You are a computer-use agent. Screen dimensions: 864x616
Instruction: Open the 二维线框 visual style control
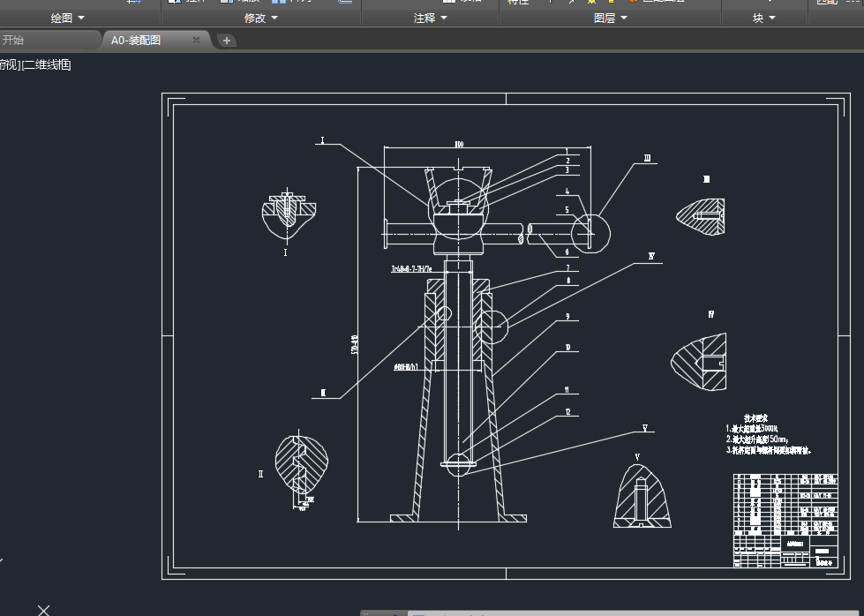[x=46, y=64]
